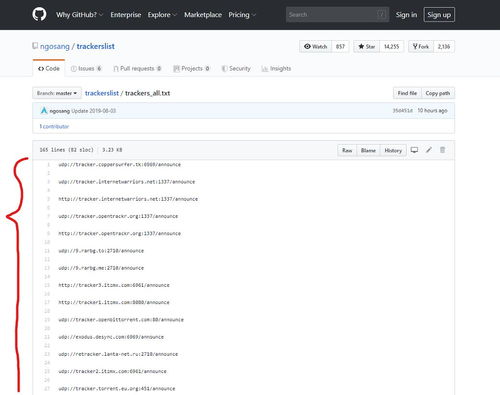
Task: Select the tracker.openbittorrent.com line
Action: click(x=121, y=320)
